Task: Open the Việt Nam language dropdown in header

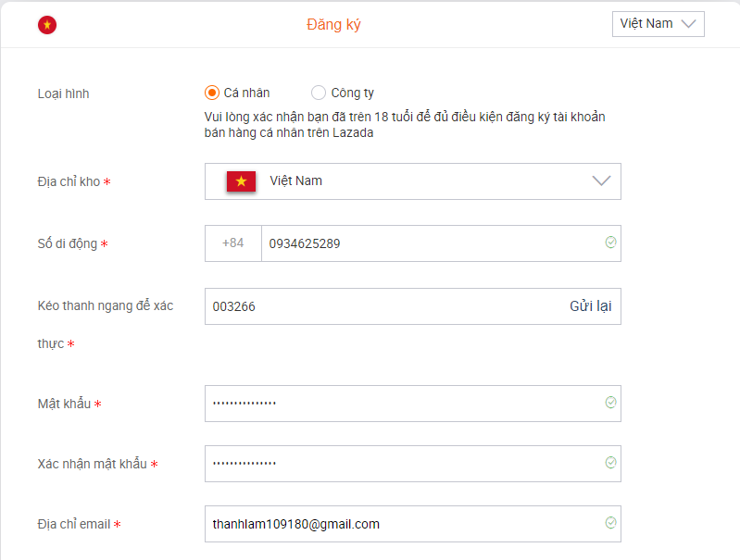Action: (x=658, y=24)
